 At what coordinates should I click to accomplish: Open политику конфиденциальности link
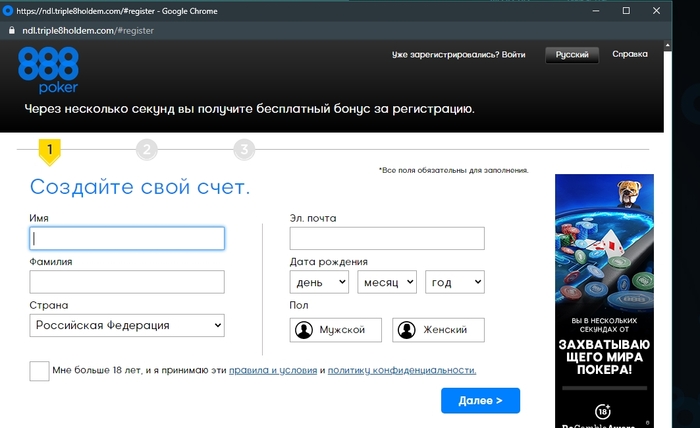pos(402,370)
